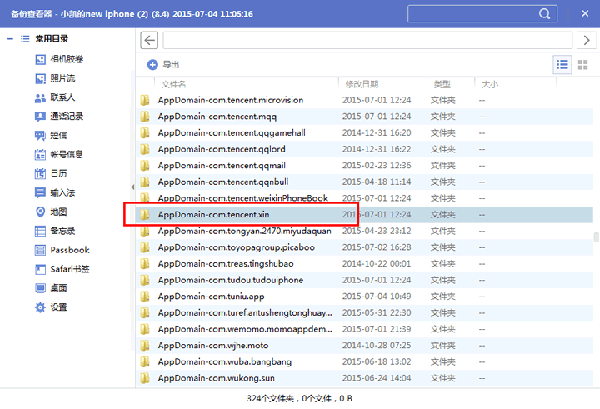Viewport: 600px width, 409px height.
Task: Open the camera roll sidebar icon
Action: click(40, 59)
